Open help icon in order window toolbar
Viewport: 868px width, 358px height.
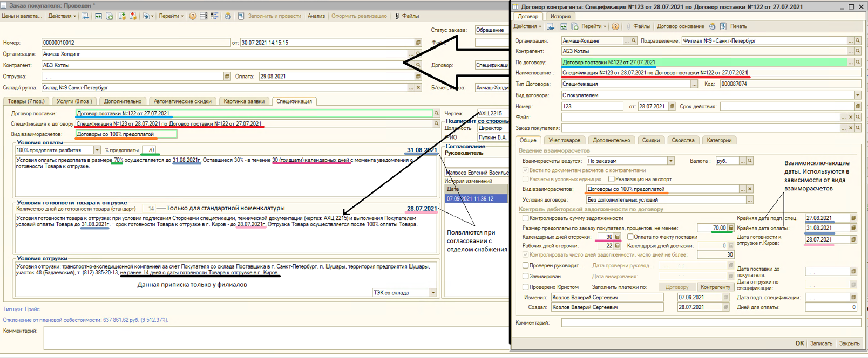pyautogui.click(x=193, y=16)
